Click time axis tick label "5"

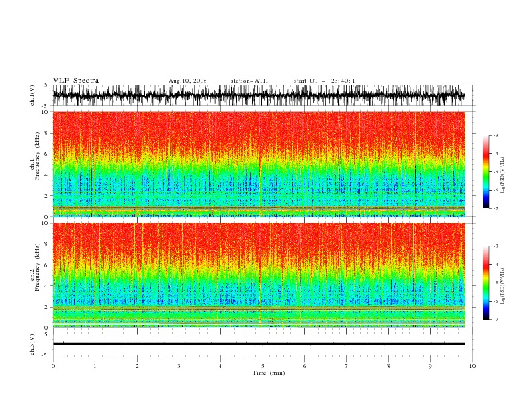pos(263,366)
